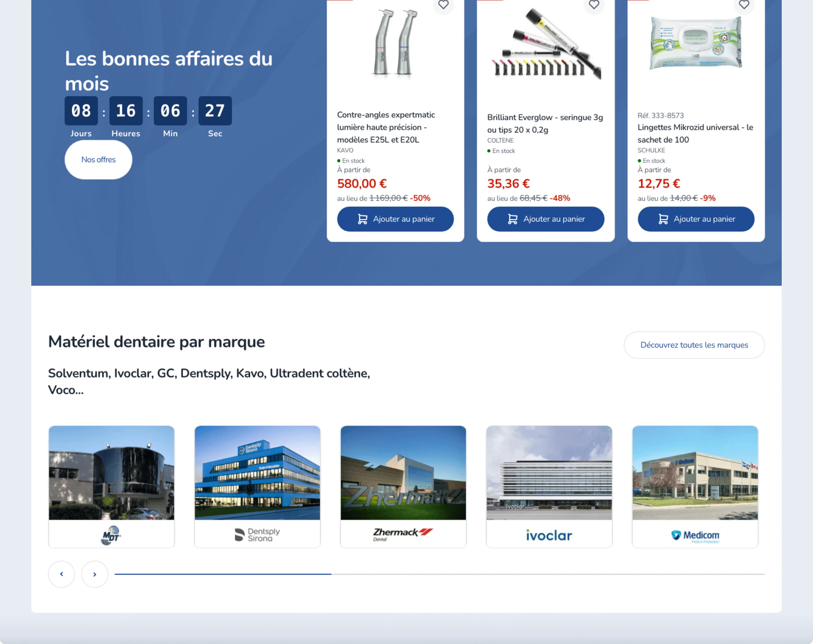
Task: Open the MDT brand card
Action: click(x=111, y=487)
